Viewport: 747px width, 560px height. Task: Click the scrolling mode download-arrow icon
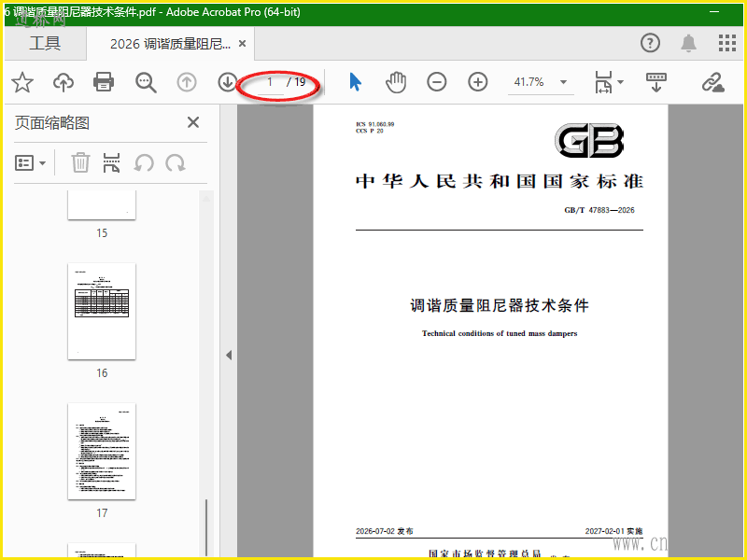(x=656, y=82)
